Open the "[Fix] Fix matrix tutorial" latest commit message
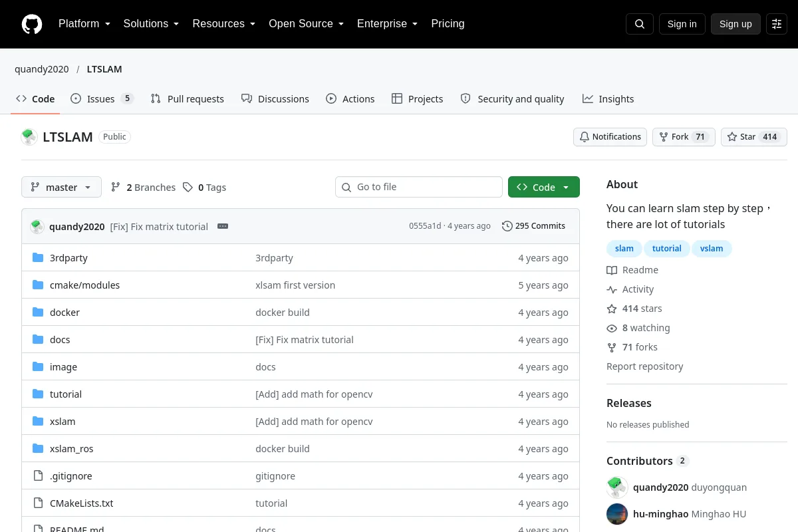Screen dimensions: 798x532 click(159, 226)
